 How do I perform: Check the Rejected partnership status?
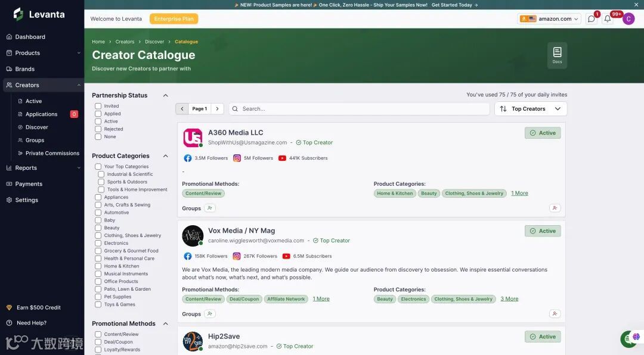click(x=98, y=129)
